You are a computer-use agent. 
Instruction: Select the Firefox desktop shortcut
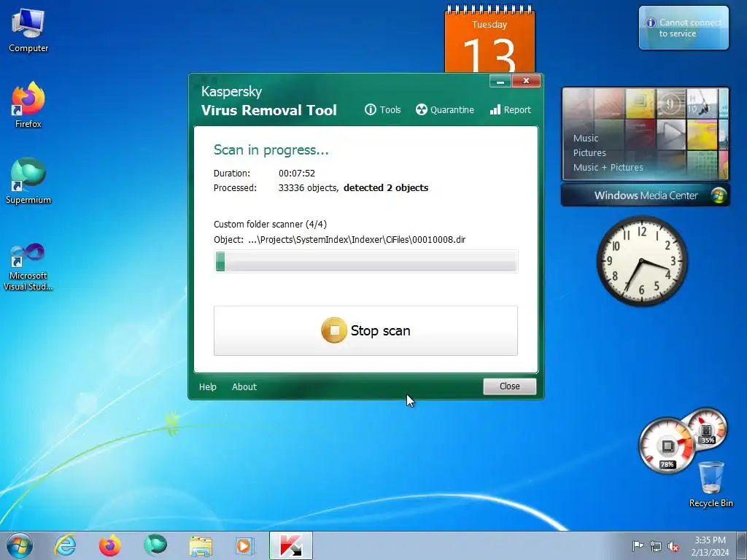[28, 106]
